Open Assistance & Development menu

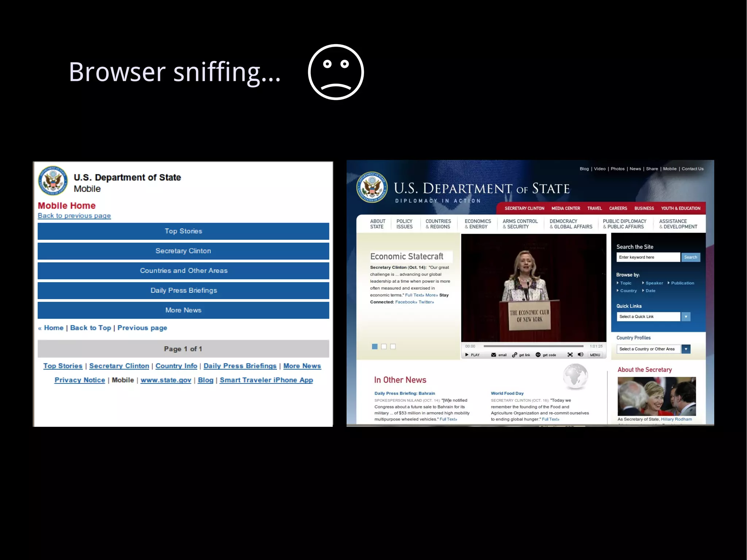click(678, 224)
